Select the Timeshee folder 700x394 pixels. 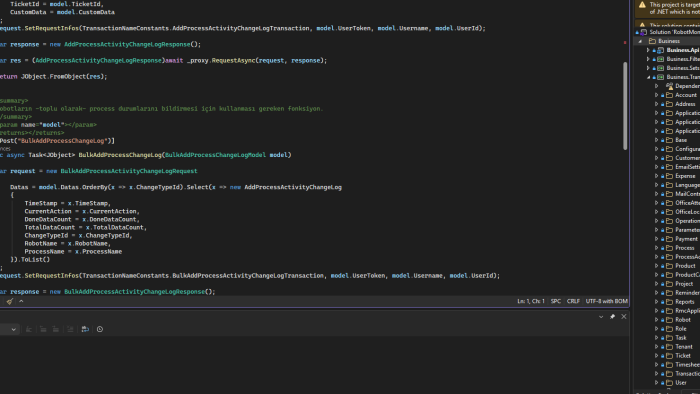pyautogui.click(x=688, y=365)
